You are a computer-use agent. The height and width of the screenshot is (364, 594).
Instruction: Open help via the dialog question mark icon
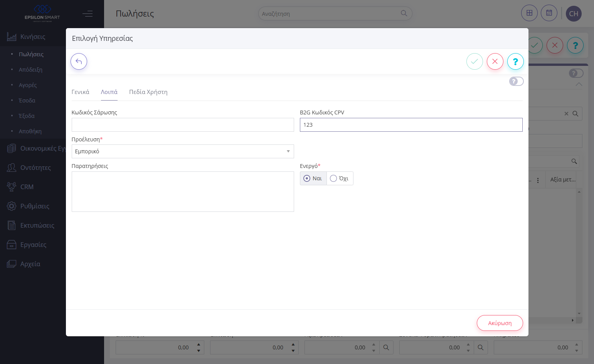pos(515,61)
